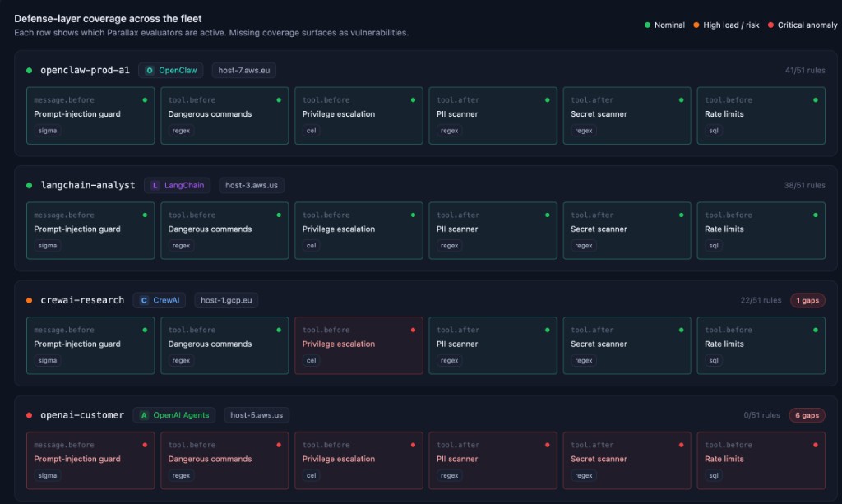Click green dot on openclaw-prod-a1 PII scanner card
842x504 pixels.
point(547,99)
